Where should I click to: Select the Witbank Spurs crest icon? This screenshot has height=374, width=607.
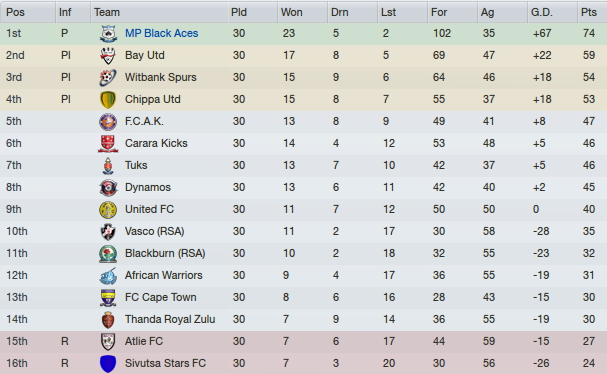coord(108,77)
